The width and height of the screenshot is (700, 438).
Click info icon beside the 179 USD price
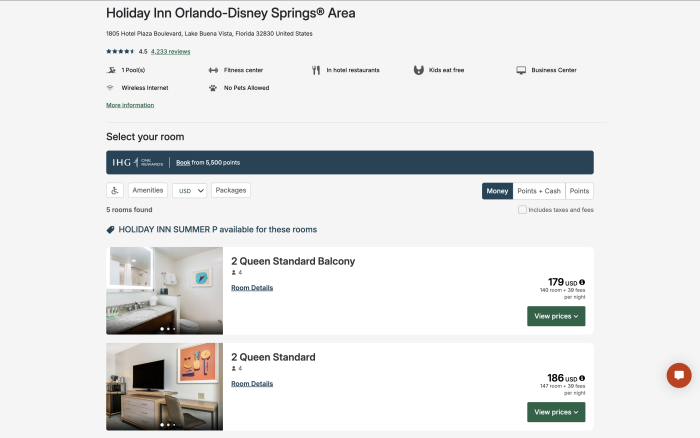click(582, 282)
